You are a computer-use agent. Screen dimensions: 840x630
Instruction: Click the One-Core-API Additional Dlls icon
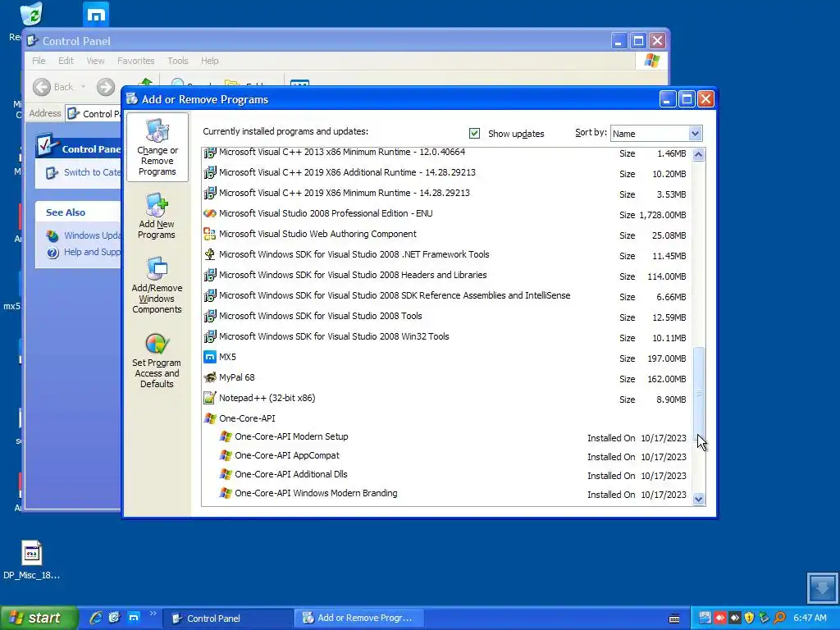point(226,474)
